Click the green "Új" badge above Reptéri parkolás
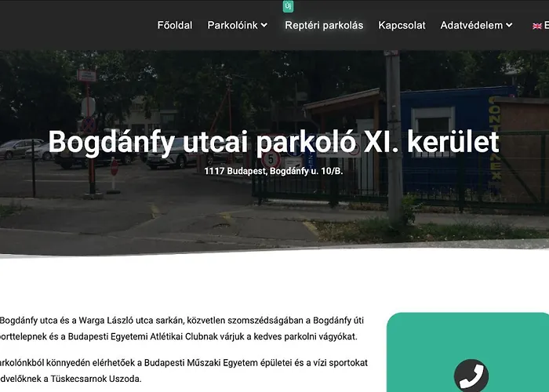Viewport: 549px width, 392px height. 288,6
